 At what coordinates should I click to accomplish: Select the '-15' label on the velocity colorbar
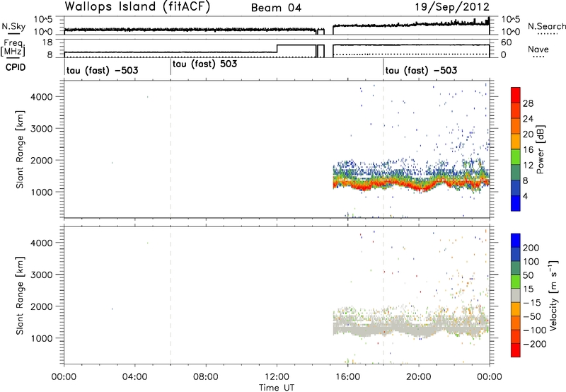pos(532,303)
